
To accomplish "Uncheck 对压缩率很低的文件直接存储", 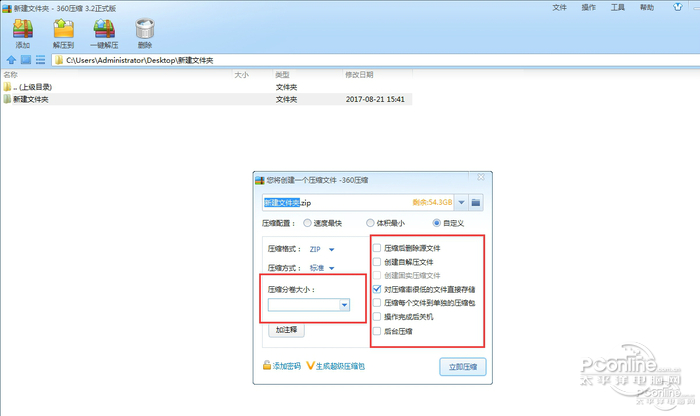I will [377, 289].
